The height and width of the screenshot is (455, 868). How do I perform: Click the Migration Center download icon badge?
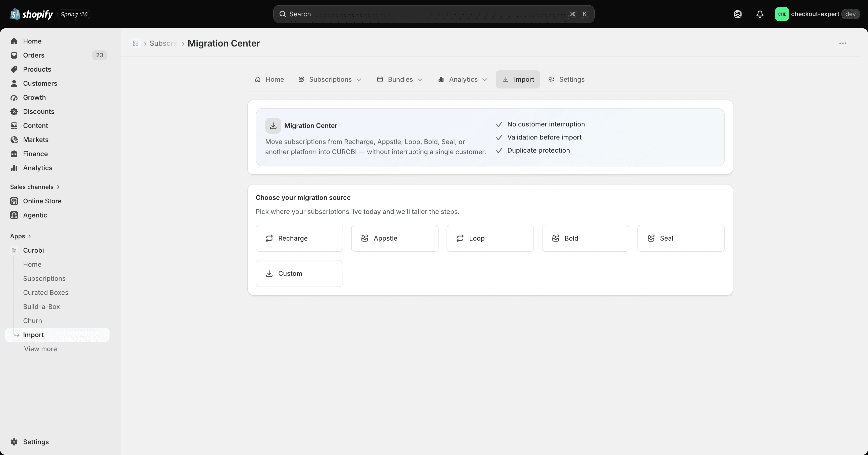[273, 125]
